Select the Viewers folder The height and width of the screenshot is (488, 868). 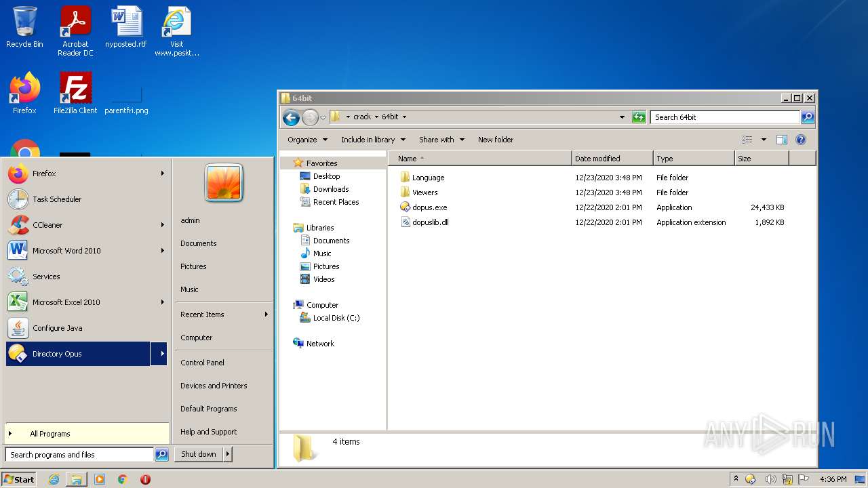point(418,192)
